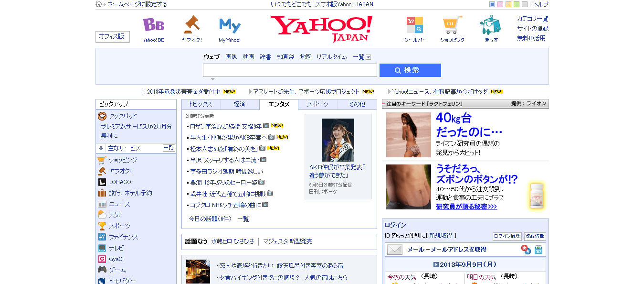Click the sidebar ヤフオク! gavel icon
Screen dimensions: 644x284
102,171
